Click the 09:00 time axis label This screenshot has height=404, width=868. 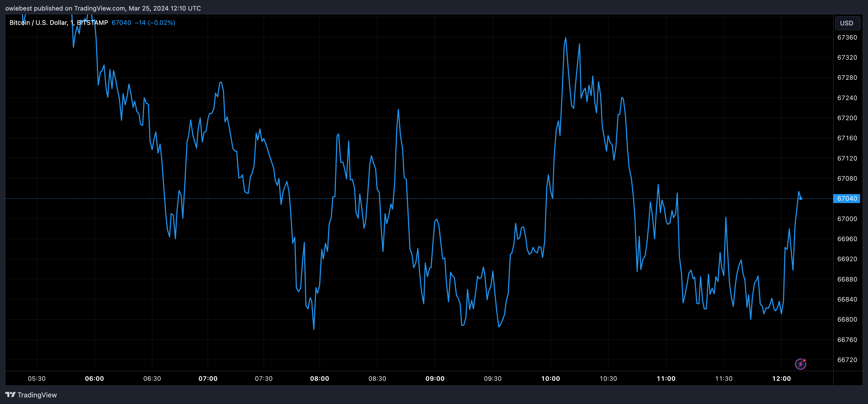435,378
